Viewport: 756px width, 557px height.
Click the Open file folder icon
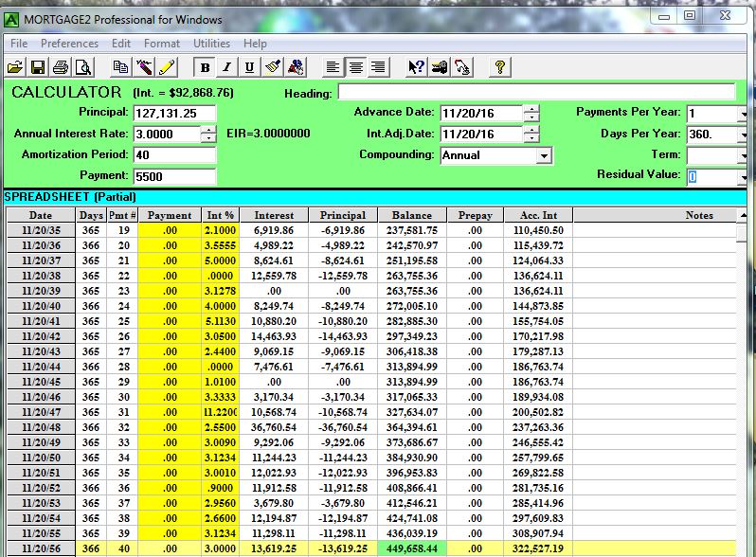pyautogui.click(x=15, y=67)
